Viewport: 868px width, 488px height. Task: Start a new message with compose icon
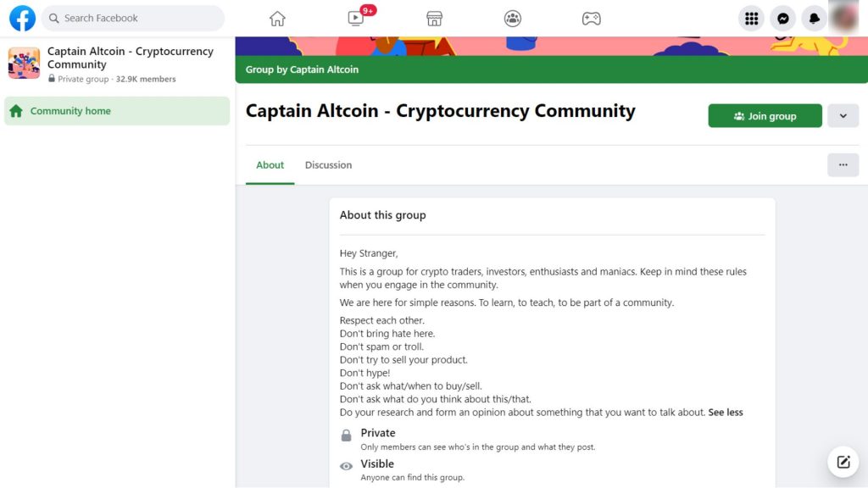click(x=843, y=462)
